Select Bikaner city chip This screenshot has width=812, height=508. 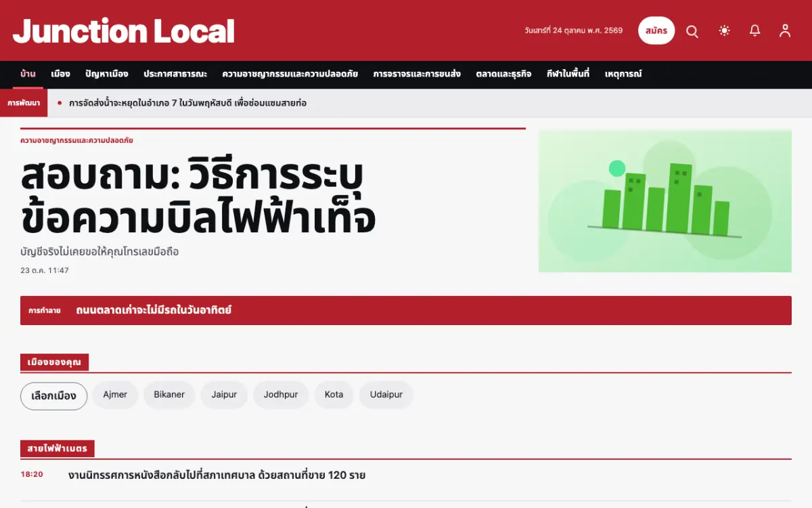point(169,395)
